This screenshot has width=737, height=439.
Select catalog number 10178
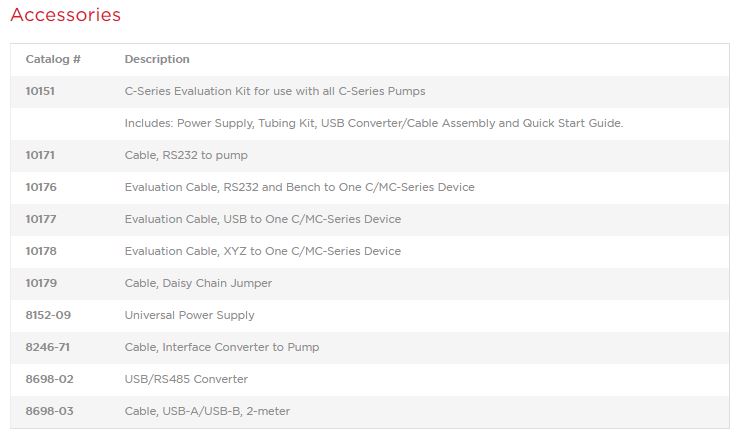coord(41,251)
